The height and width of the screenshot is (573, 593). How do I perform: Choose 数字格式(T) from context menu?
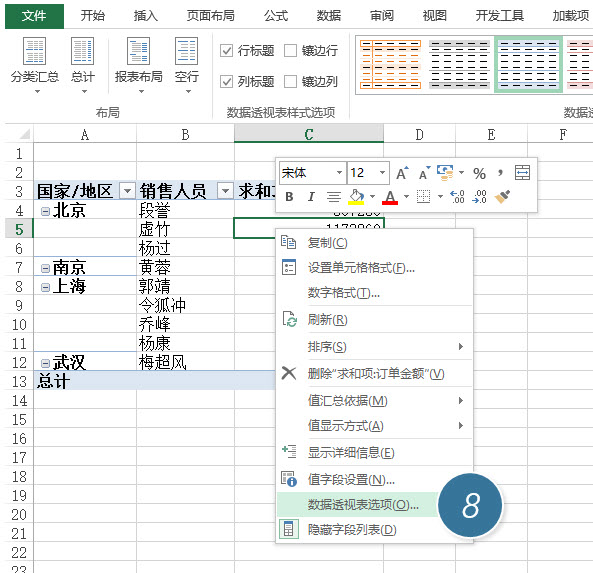(374, 293)
